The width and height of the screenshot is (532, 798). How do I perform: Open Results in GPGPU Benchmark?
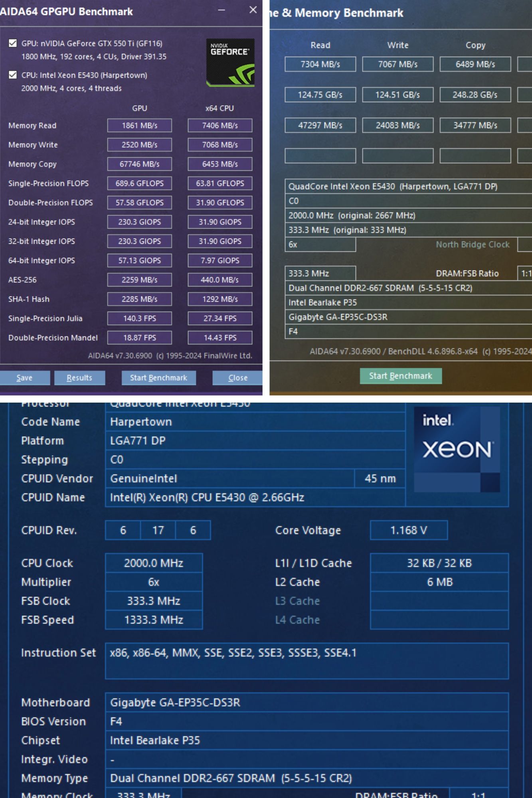[79, 377]
